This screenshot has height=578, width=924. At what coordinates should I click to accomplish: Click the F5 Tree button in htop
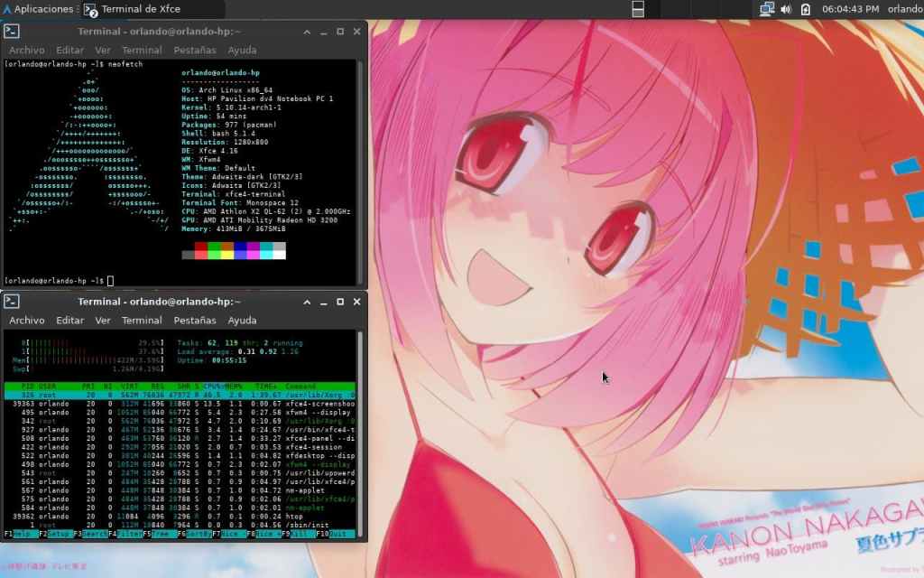click(x=158, y=534)
